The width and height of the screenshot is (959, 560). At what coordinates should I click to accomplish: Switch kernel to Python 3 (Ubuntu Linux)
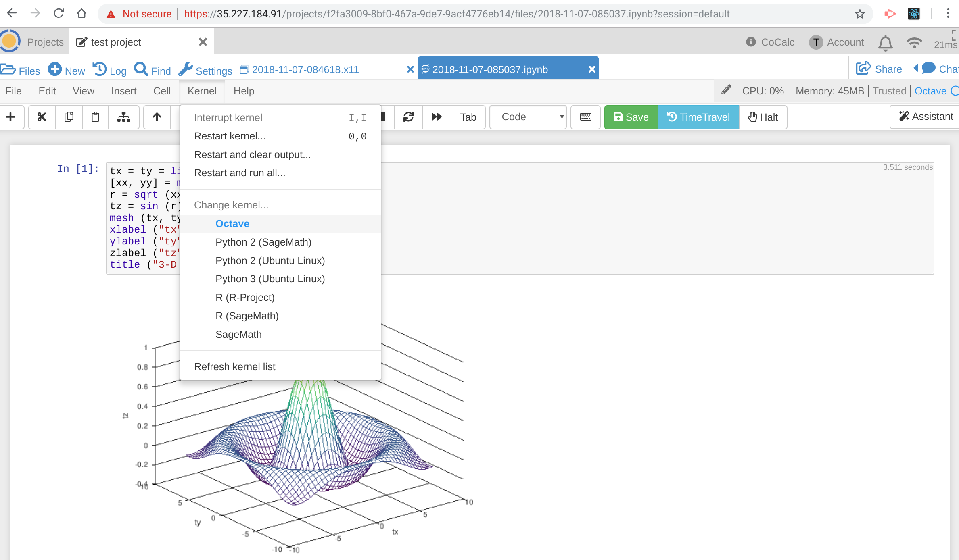pos(270,279)
